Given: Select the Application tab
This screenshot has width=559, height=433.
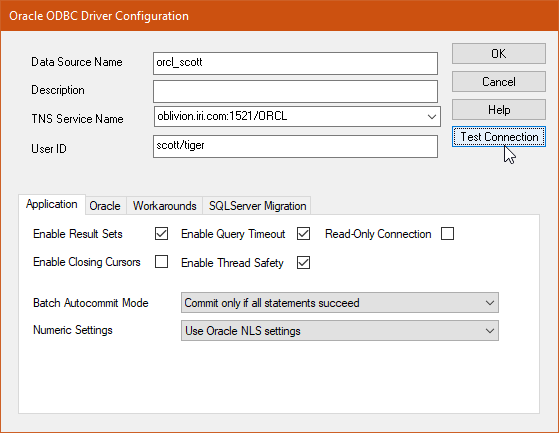Looking at the screenshot, I should 52,205.
